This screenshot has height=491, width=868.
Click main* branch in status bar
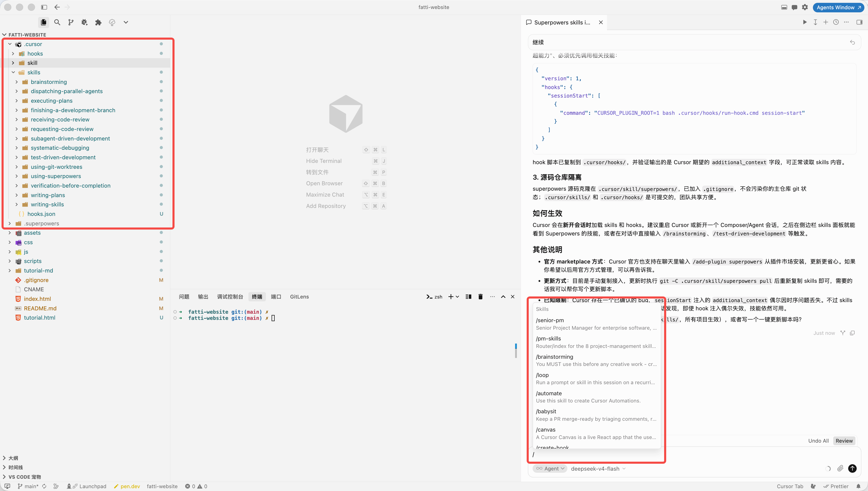click(x=28, y=486)
